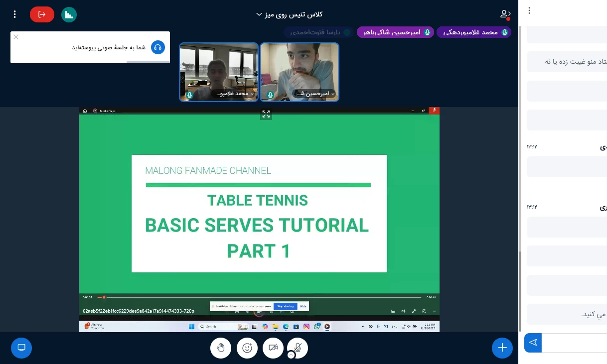Send the chat message with arrow button
The image size is (607, 364).
[x=533, y=343]
